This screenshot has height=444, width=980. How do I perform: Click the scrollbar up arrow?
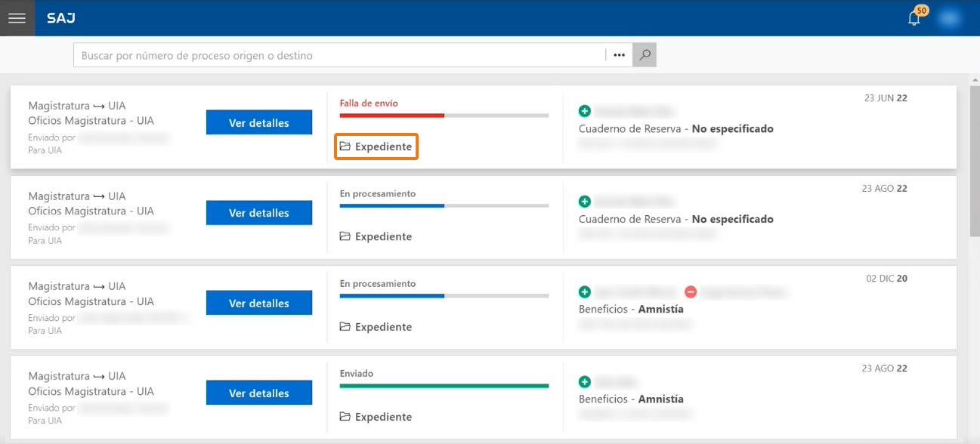pyautogui.click(x=975, y=80)
